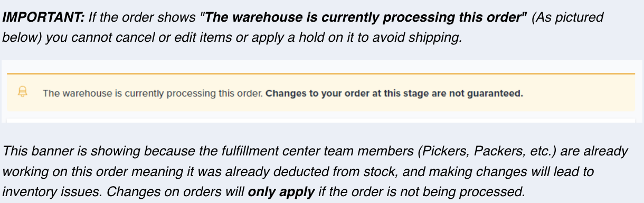Click the orange top border of banner
This screenshot has width=644, height=203.
pyautogui.click(x=321, y=73)
